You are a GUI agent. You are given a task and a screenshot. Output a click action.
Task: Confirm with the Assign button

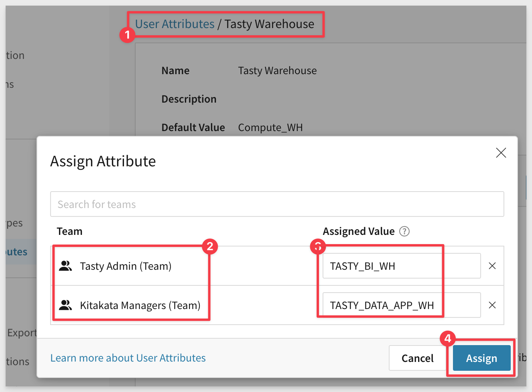click(x=481, y=358)
